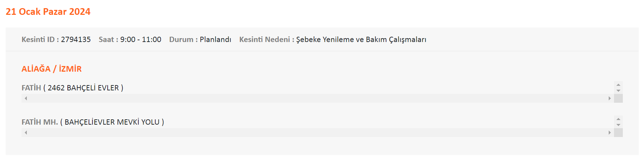Image resolution: width=644 pixels, height=161 pixels.
Task: Click the scrollbar corner box of FATİH row
Action: coord(618,98)
